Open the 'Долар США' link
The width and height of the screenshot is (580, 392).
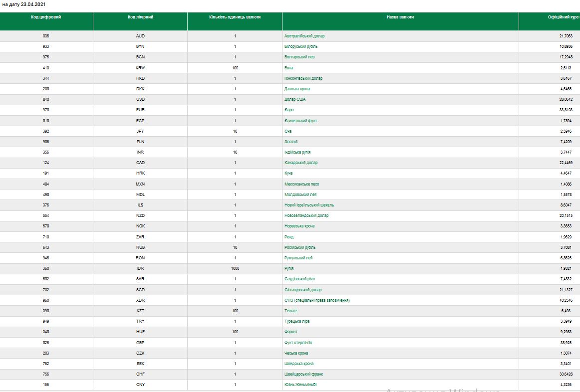pyautogui.click(x=295, y=99)
